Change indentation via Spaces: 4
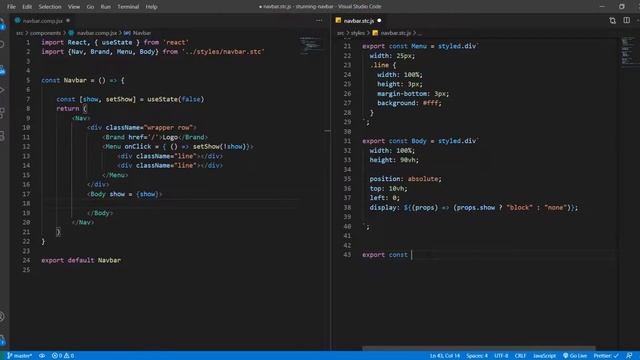The image size is (640, 360). (477, 356)
